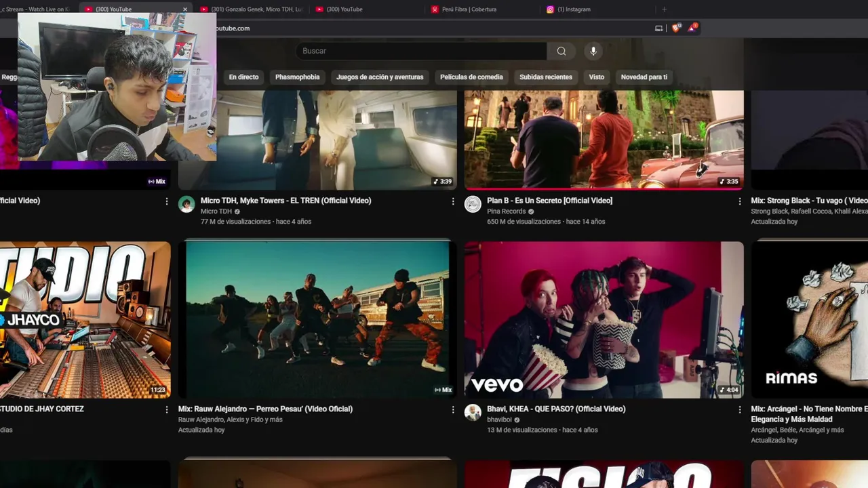
Task: Click Rauw Alejandro, Alexis y Fido y más
Action: point(231,420)
